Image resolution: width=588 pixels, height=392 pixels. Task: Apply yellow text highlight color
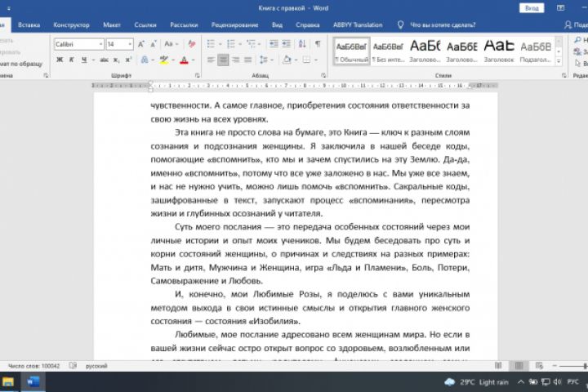(164, 60)
